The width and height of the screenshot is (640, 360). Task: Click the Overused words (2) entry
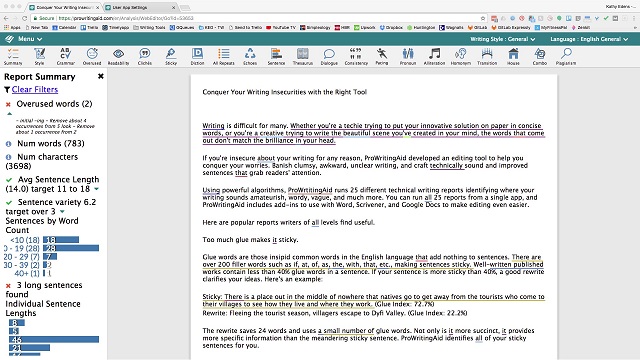point(54,104)
